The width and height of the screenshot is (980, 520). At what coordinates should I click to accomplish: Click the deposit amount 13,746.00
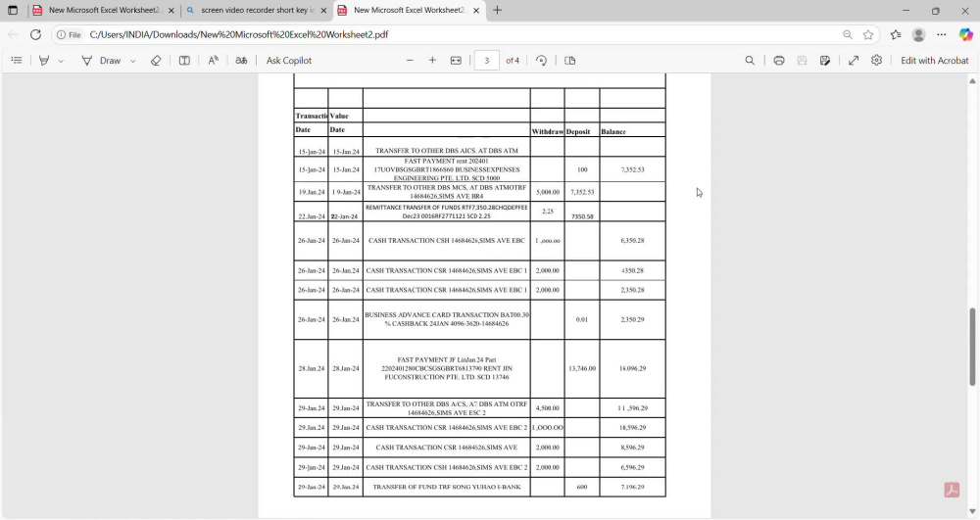[582, 369]
